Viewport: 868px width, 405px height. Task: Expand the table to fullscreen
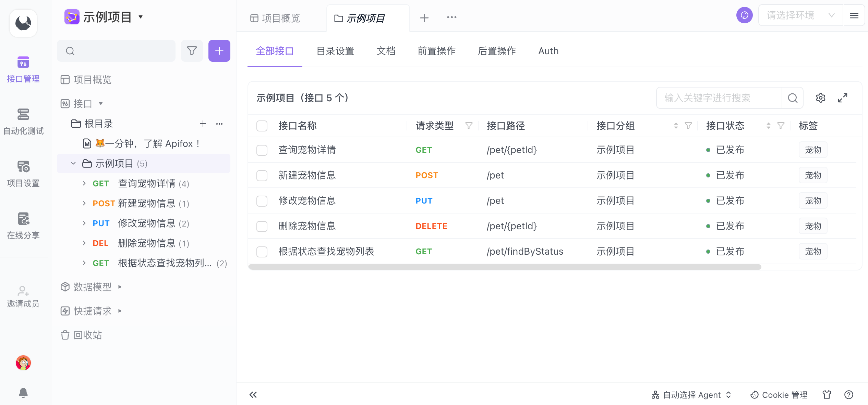click(842, 98)
